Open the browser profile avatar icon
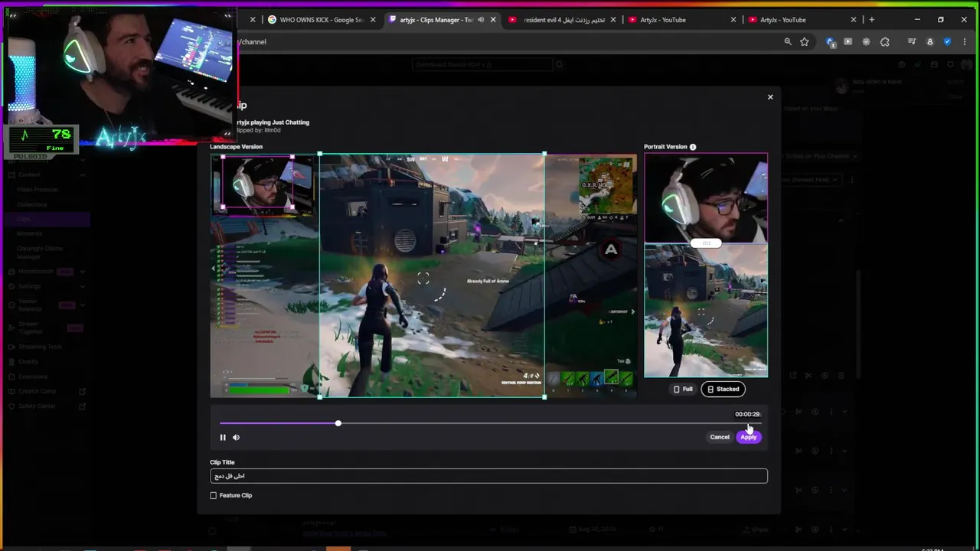This screenshot has width=980, height=551. coord(930,42)
